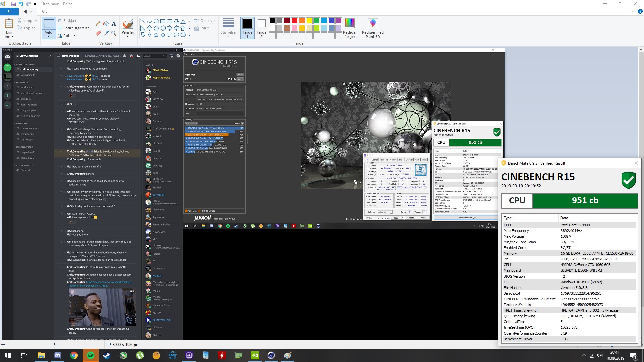Choose the Rounded rectangle shape
The width and height of the screenshot is (644, 362).
pyautogui.click(x=169, y=21)
